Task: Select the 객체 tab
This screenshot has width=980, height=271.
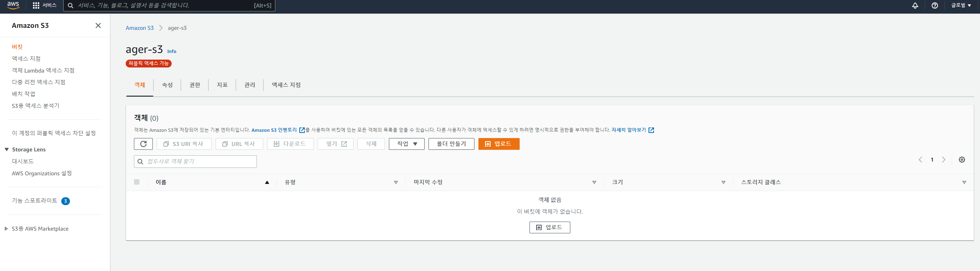Action: [140, 85]
